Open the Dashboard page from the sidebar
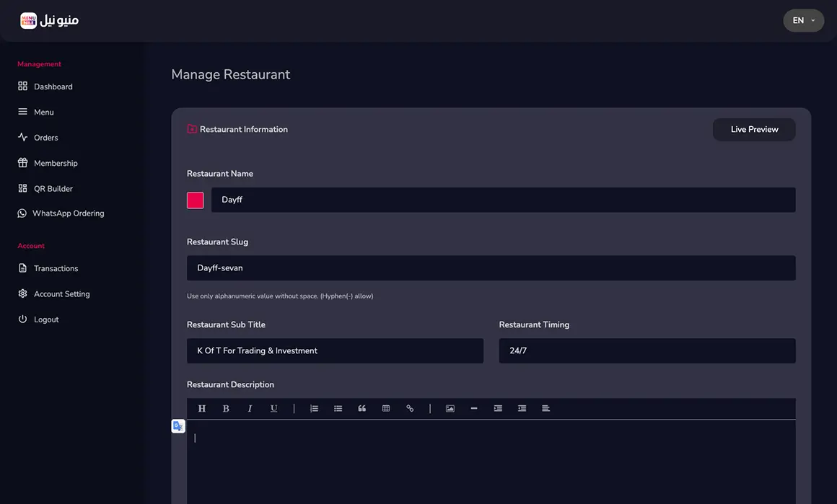The height and width of the screenshot is (504, 837). (x=53, y=87)
